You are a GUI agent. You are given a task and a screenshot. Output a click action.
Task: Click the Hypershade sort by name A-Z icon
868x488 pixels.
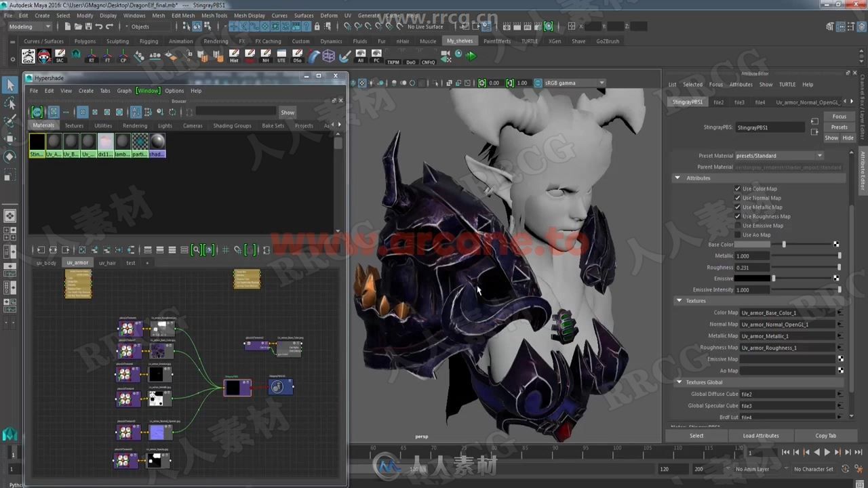pyautogui.click(x=136, y=112)
